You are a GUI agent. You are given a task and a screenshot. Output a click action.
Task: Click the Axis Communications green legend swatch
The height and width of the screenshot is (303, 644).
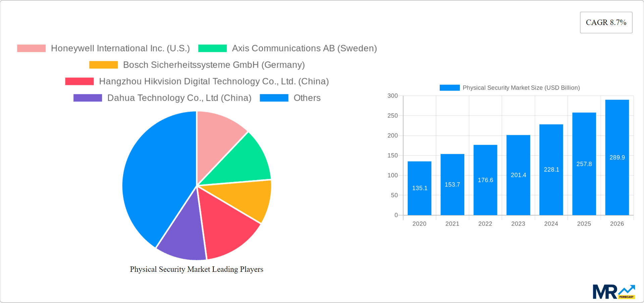click(213, 48)
